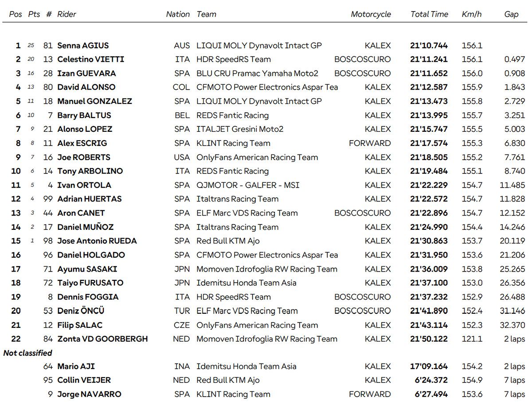
Task: Select rider Celestino VIETTI
Action: [90, 59]
